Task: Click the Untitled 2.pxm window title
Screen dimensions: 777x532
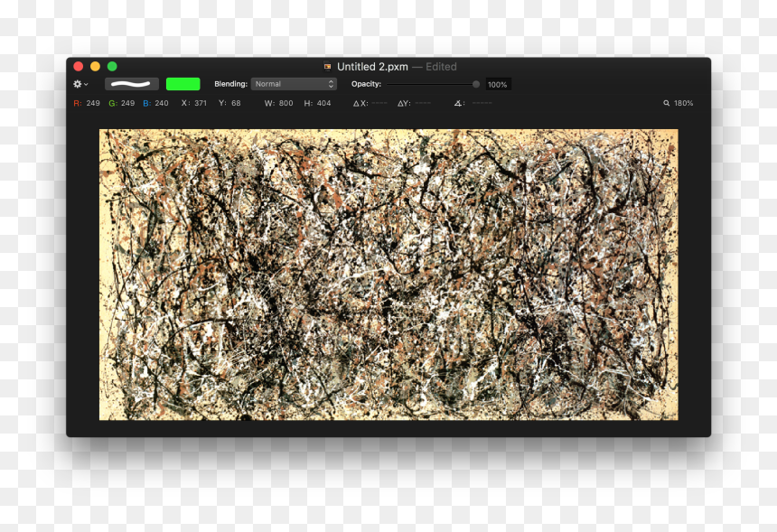Action: click(372, 66)
